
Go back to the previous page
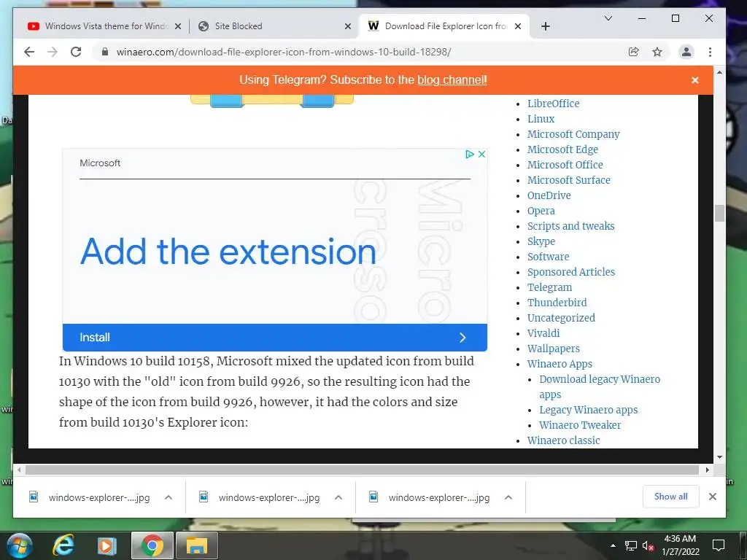coord(29,52)
